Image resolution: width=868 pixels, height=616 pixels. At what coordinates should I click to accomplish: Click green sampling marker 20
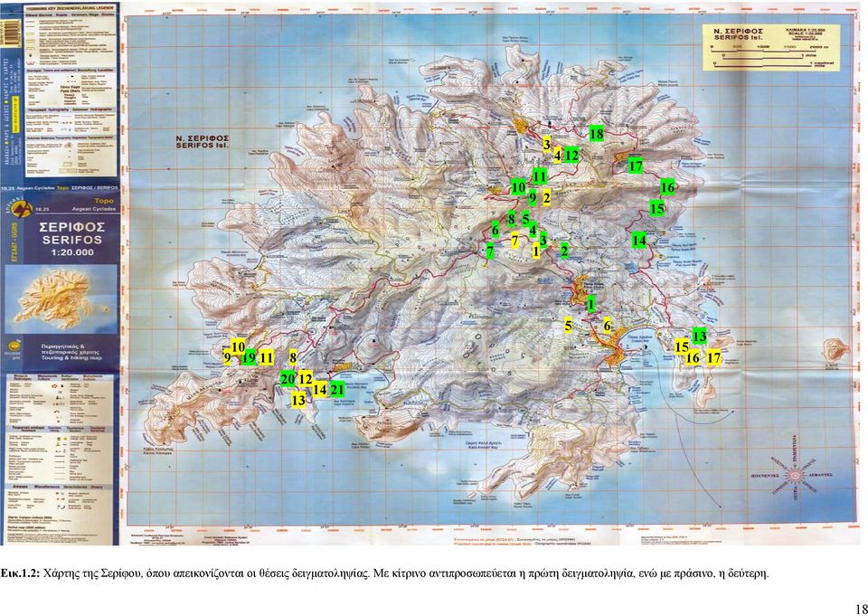click(288, 379)
